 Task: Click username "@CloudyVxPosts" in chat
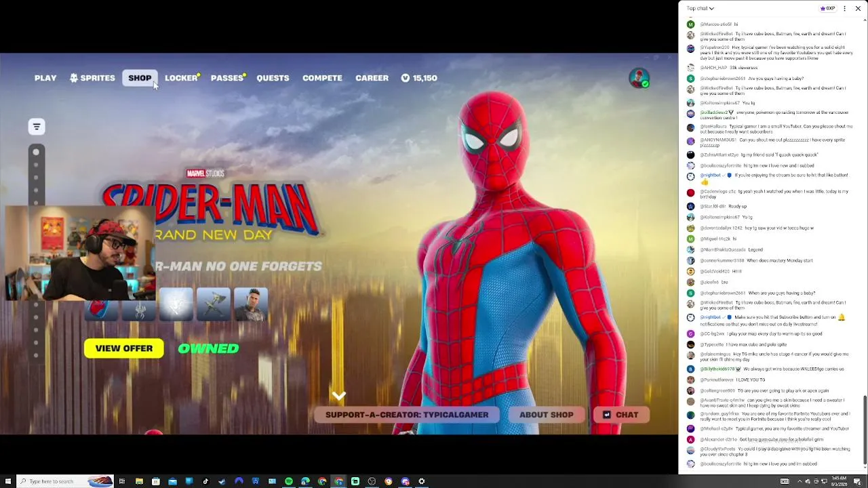click(x=717, y=449)
